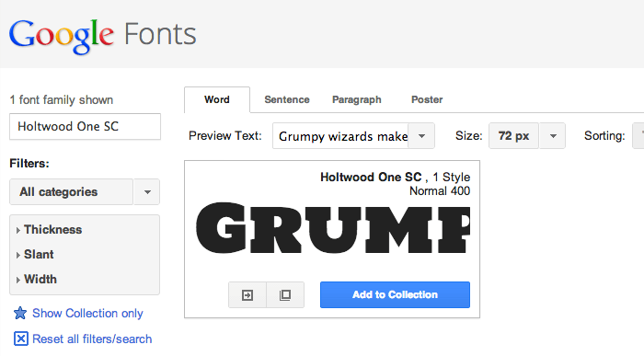This screenshot has width=644, height=356.
Task: Click the font search field
Action: coord(85,126)
